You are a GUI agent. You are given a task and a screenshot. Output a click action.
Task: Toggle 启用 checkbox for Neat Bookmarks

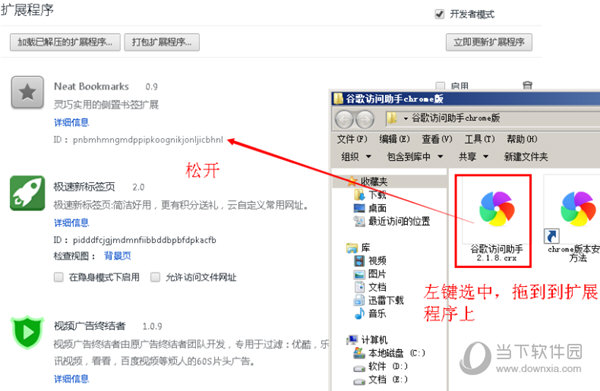click(x=440, y=86)
